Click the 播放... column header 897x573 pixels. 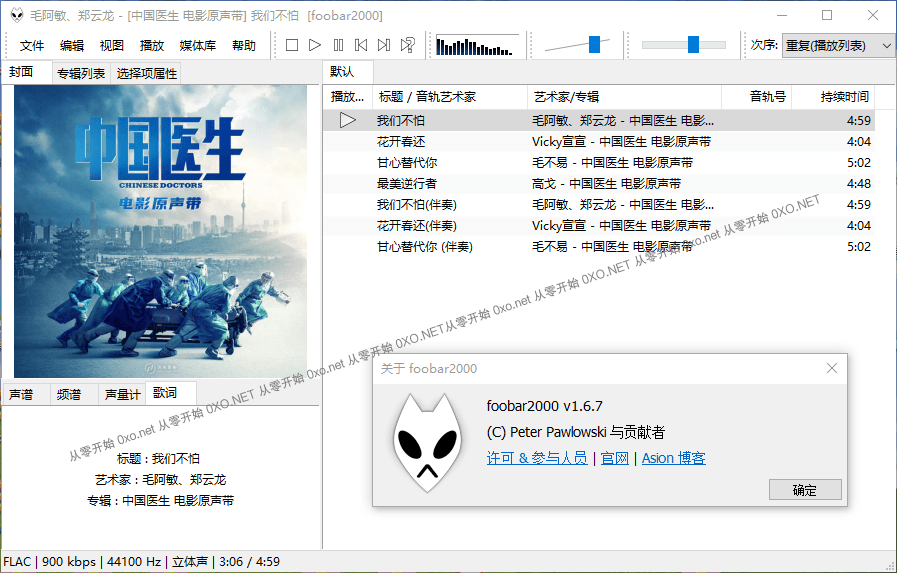[348, 97]
